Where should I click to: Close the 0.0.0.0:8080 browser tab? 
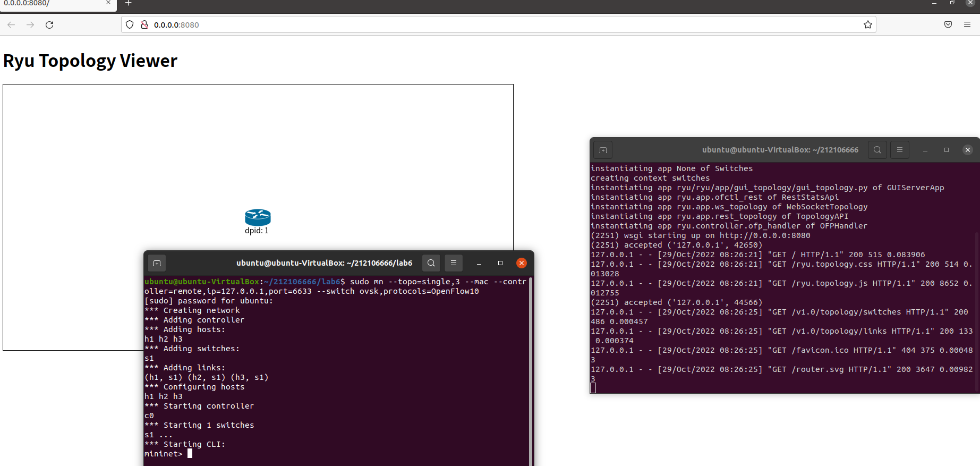[x=108, y=3]
